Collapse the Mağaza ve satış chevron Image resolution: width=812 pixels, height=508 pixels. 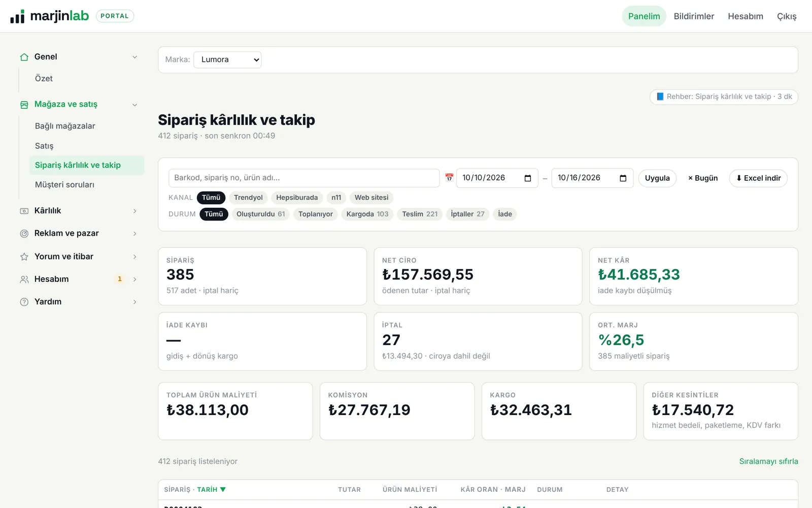tap(134, 105)
